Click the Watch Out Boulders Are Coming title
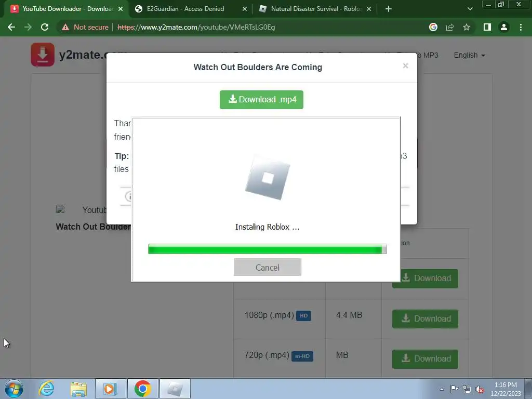This screenshot has height=399, width=532. click(x=258, y=67)
